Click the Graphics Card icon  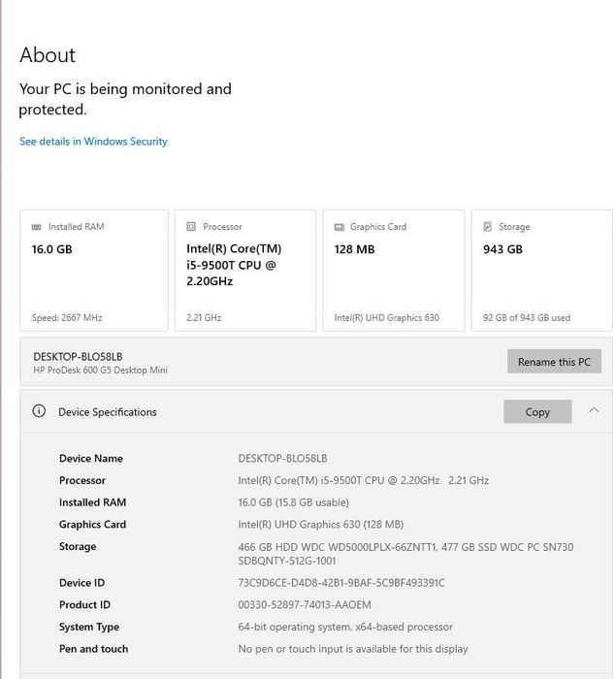click(x=340, y=227)
